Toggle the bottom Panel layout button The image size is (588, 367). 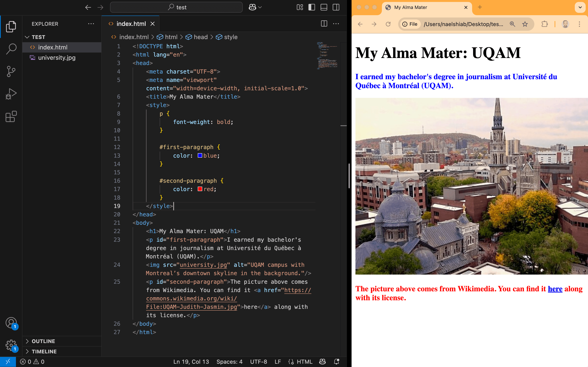pos(324,7)
